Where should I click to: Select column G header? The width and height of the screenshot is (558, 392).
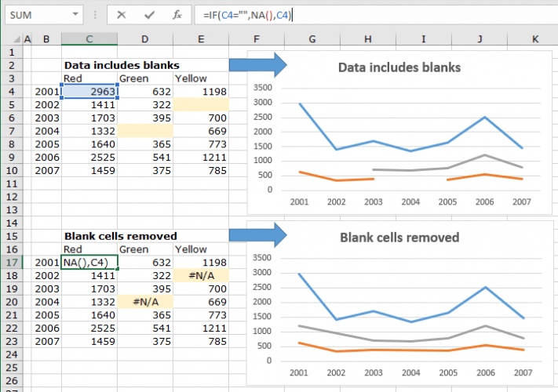point(312,38)
